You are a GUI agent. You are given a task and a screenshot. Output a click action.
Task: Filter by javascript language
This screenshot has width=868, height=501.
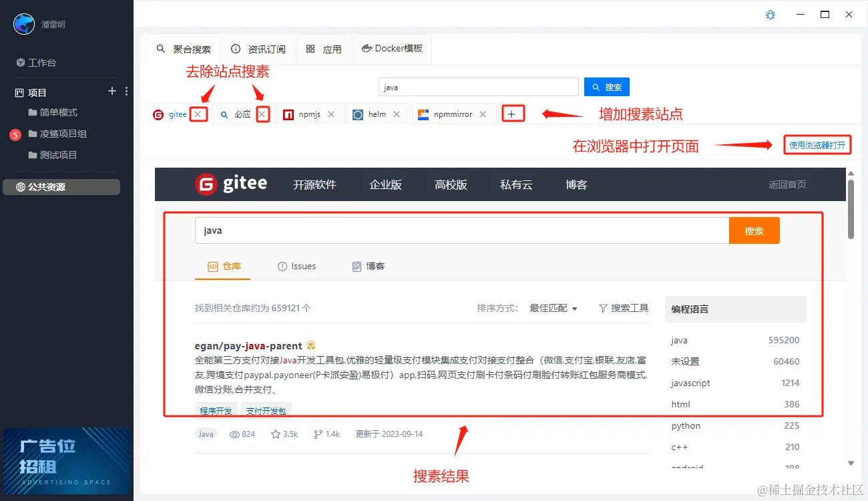[x=735, y=383]
